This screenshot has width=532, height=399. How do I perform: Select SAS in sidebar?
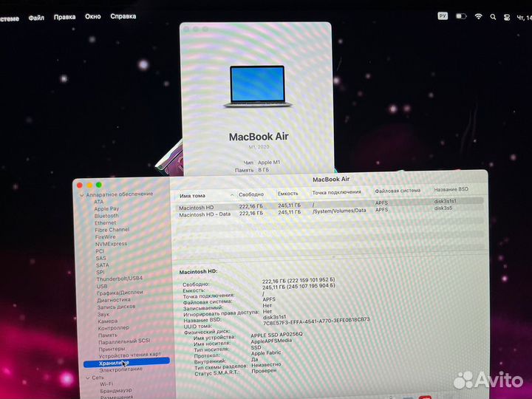click(100, 258)
